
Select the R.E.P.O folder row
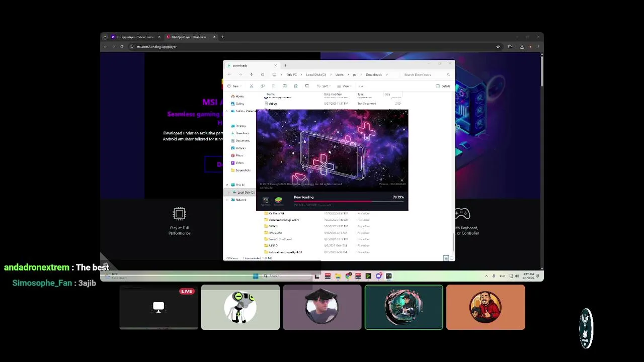point(332,246)
